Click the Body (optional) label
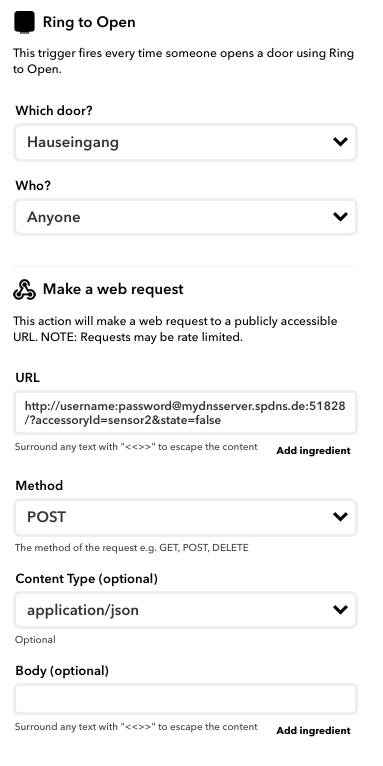 click(x=62, y=671)
